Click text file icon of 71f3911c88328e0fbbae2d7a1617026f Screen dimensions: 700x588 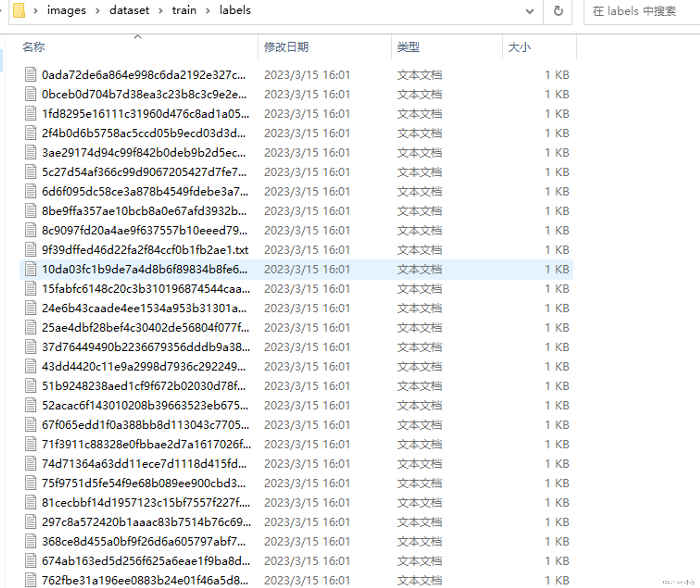(31, 444)
